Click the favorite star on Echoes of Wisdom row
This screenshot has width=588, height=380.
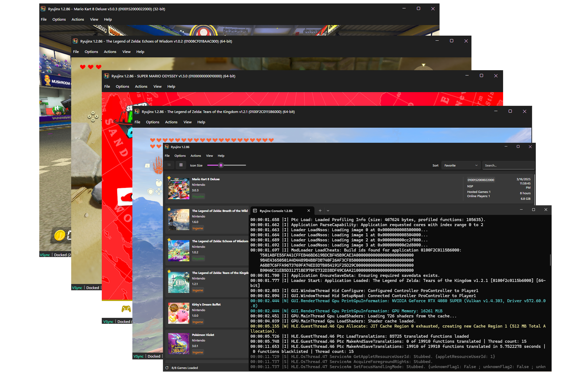(x=169, y=240)
